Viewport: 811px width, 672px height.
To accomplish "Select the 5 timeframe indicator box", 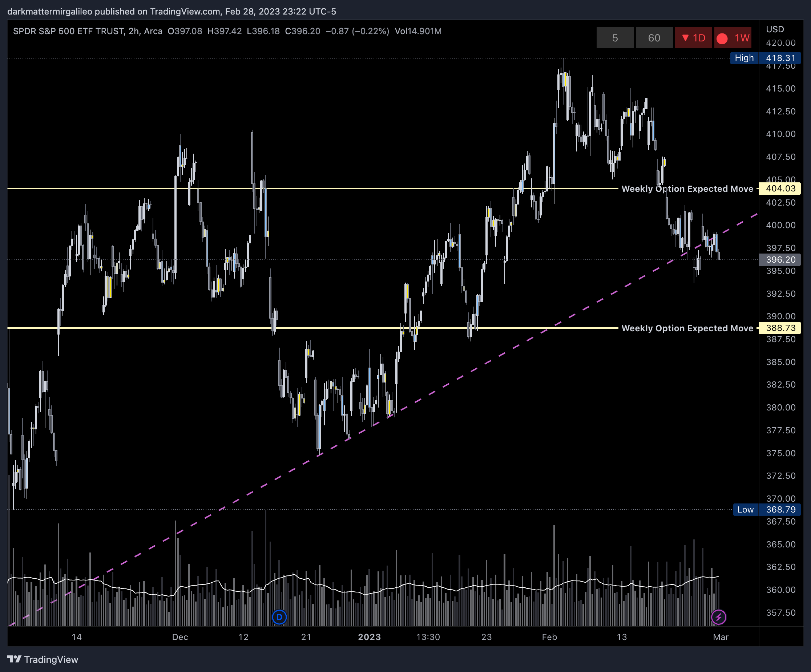I will point(615,38).
